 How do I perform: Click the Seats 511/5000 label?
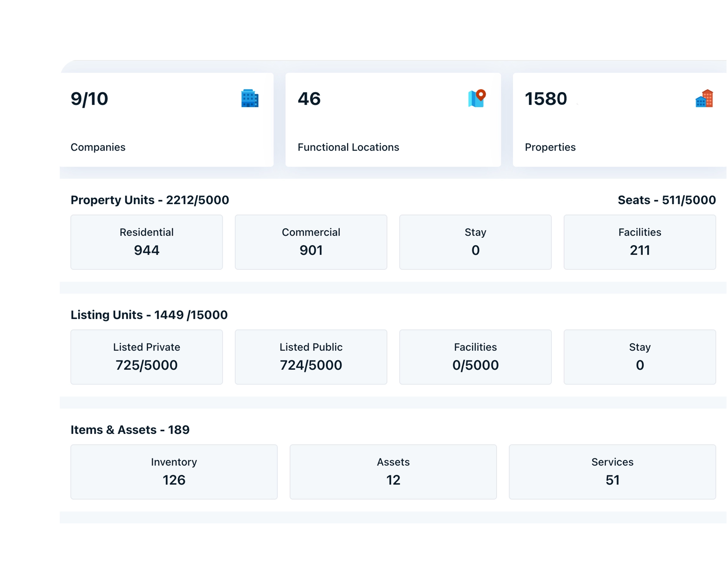click(667, 200)
